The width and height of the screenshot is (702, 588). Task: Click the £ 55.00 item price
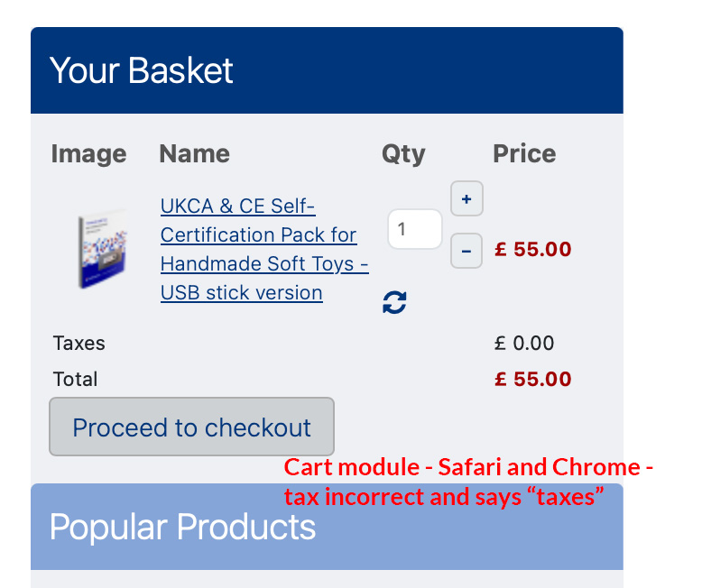[x=532, y=249]
